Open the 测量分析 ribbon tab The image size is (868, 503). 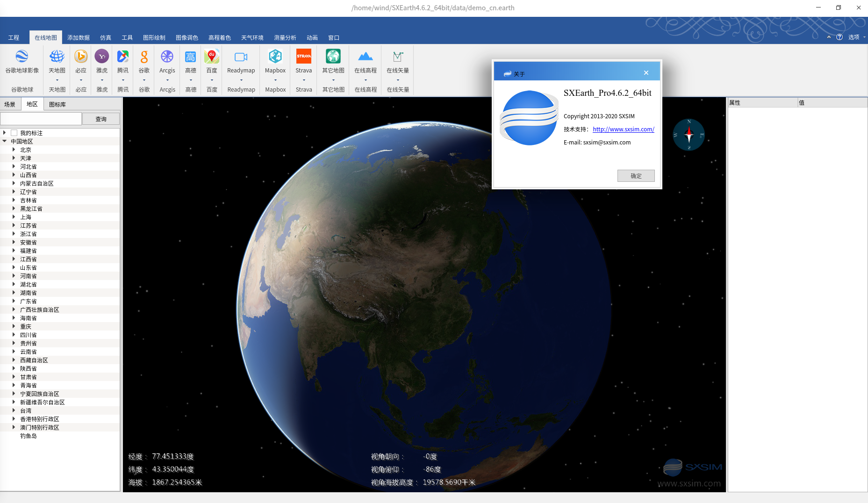coord(285,38)
